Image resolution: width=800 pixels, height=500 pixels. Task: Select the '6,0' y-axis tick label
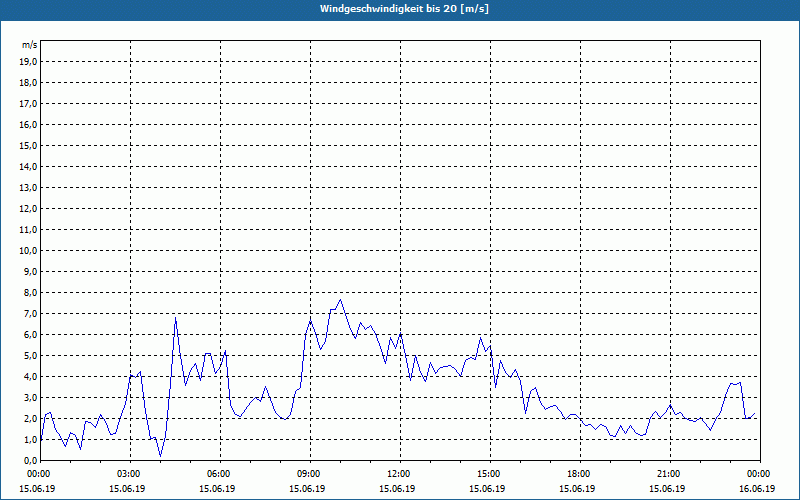coord(30,335)
